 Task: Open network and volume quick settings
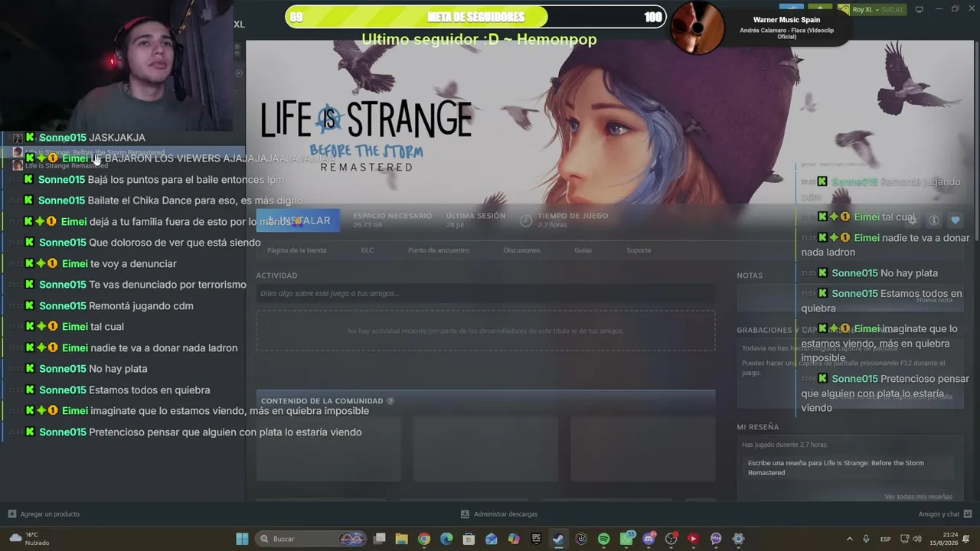pos(910,539)
